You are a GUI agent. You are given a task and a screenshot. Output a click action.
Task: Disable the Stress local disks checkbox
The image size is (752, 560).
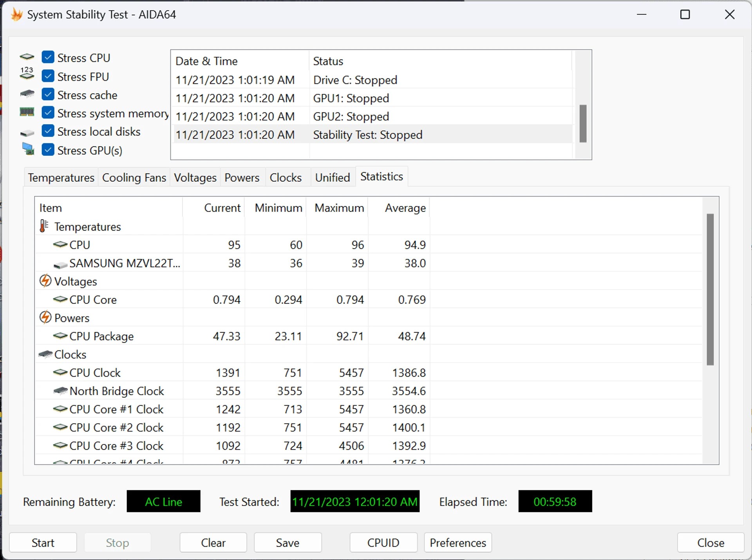pos(48,131)
